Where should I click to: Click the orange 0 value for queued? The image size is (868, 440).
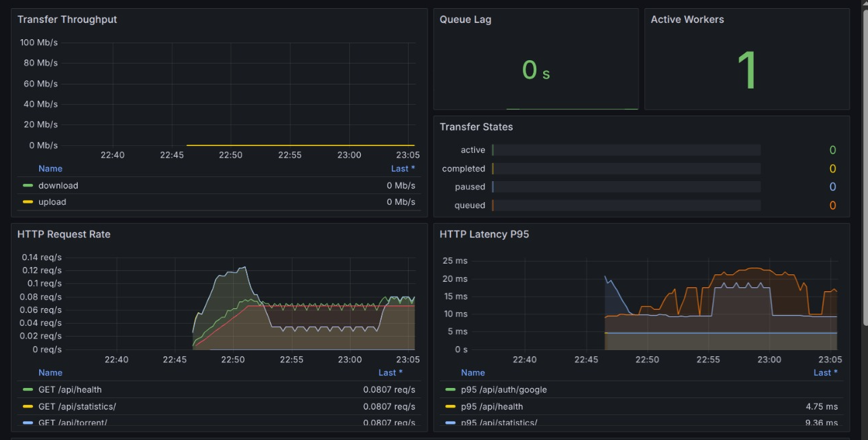pos(832,205)
